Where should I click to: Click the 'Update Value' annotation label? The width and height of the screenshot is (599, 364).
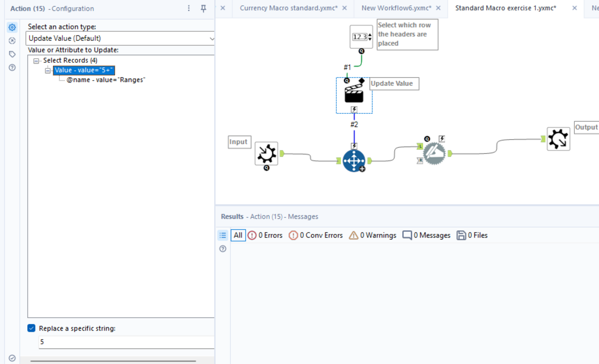click(x=394, y=84)
